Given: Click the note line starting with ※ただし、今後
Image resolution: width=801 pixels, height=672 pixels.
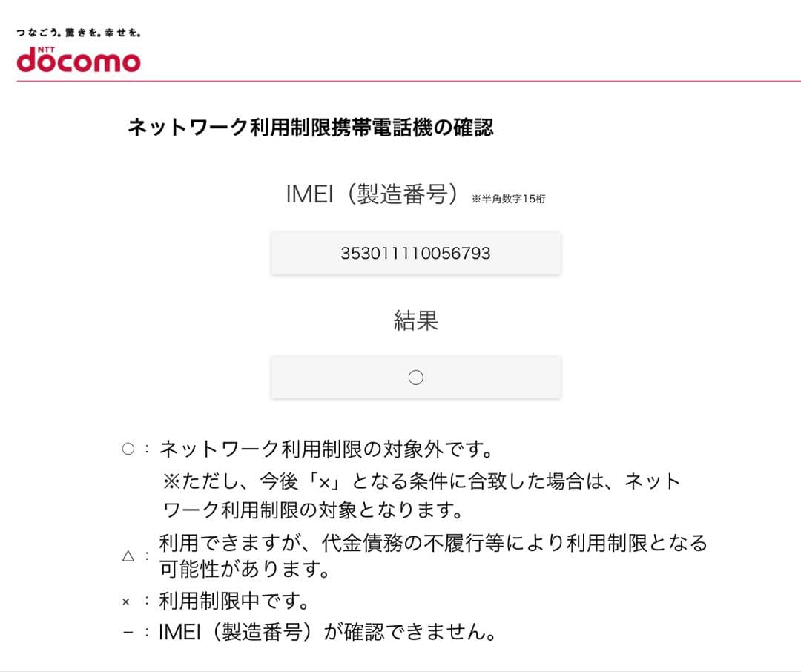Looking at the screenshot, I should [421, 481].
